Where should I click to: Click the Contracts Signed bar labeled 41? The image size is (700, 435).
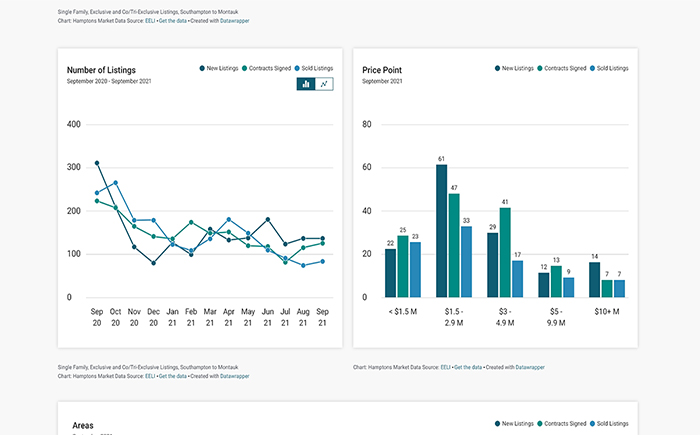[505, 253]
